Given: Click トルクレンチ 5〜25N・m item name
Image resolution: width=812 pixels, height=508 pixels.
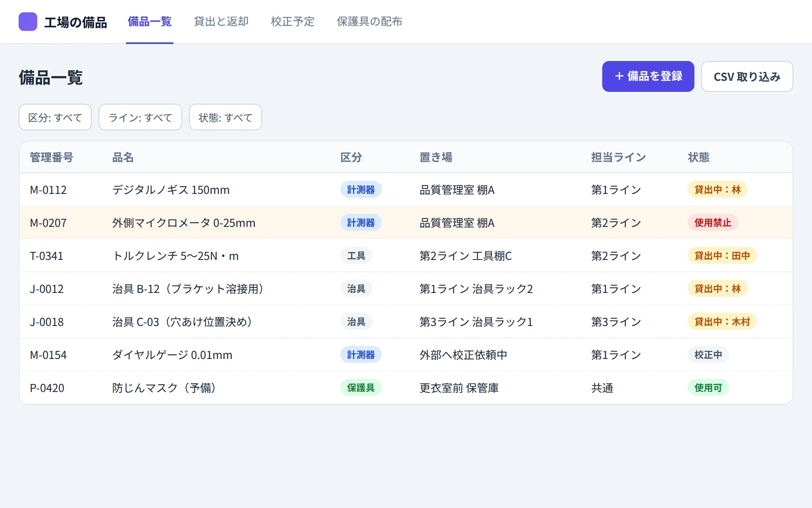Looking at the screenshot, I should point(175,256).
